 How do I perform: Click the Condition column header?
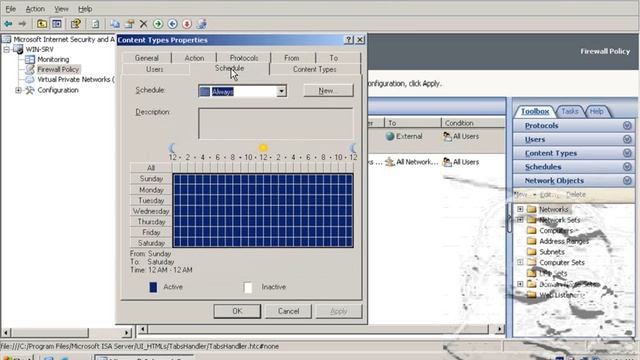pos(473,123)
